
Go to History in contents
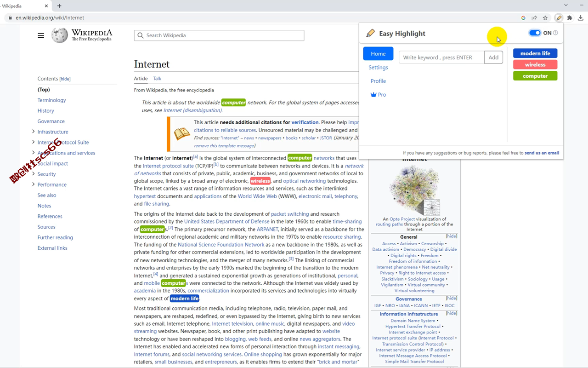(45, 111)
